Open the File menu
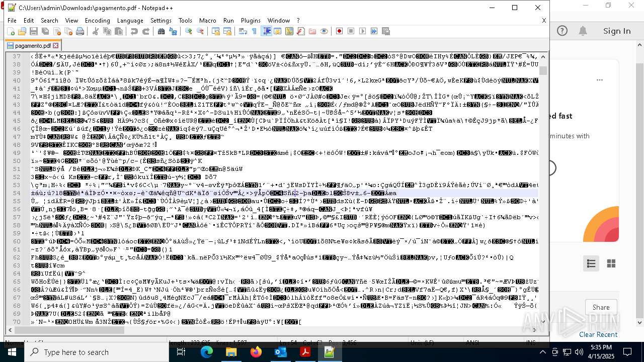644x362 pixels. coord(12,21)
